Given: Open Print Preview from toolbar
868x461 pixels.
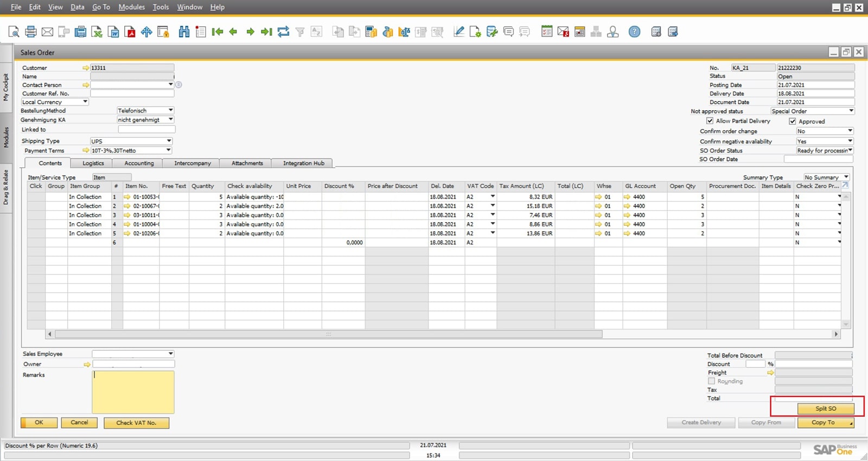Looking at the screenshot, I should [x=14, y=32].
